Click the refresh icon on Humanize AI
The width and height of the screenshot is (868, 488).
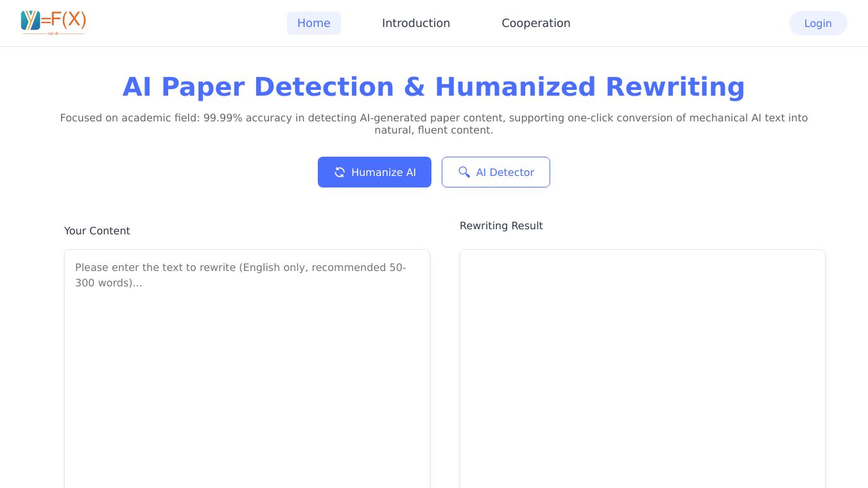340,172
